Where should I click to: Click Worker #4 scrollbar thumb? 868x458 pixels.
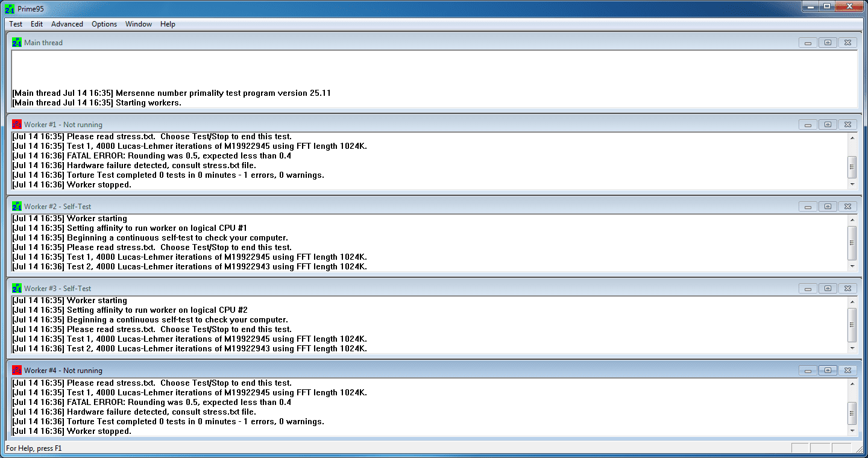pos(852,413)
